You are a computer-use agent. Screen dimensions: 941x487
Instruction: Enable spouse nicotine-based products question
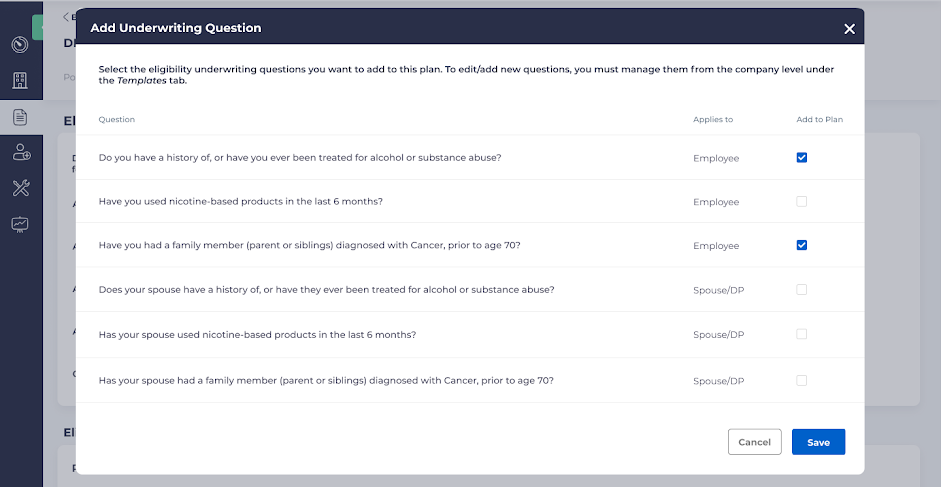[x=802, y=334]
